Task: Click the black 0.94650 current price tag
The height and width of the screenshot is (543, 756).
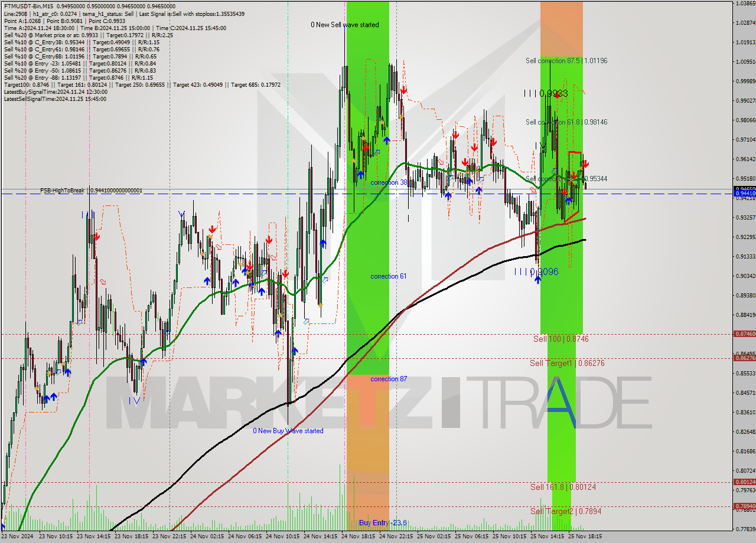Action: pos(744,189)
